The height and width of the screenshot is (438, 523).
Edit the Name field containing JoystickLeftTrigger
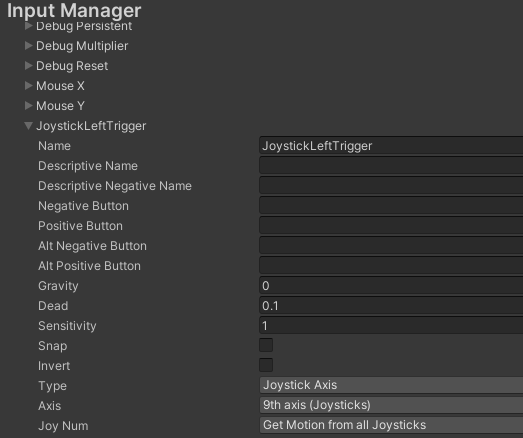(x=391, y=145)
